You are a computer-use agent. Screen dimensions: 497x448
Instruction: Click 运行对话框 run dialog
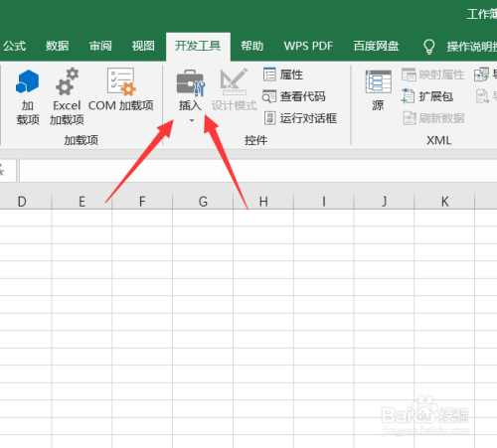300,118
